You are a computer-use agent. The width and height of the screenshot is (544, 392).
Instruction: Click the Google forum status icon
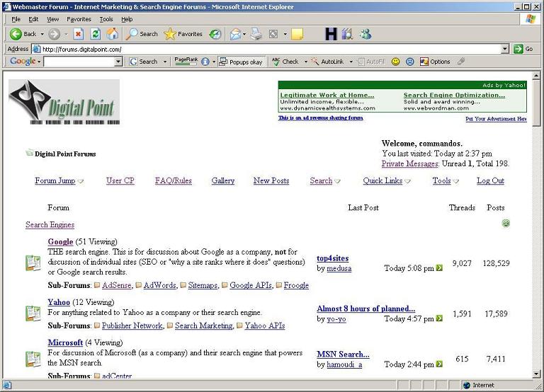(33, 263)
